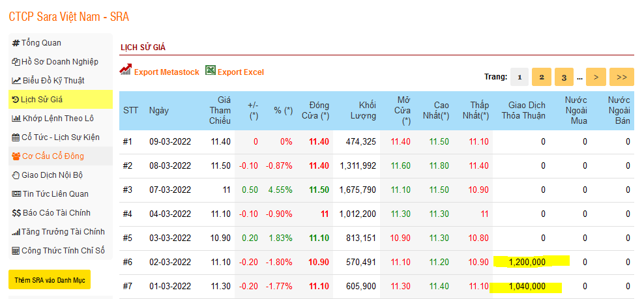The width and height of the screenshot is (644, 299).
Task: Click row number #3
Action: (x=128, y=190)
